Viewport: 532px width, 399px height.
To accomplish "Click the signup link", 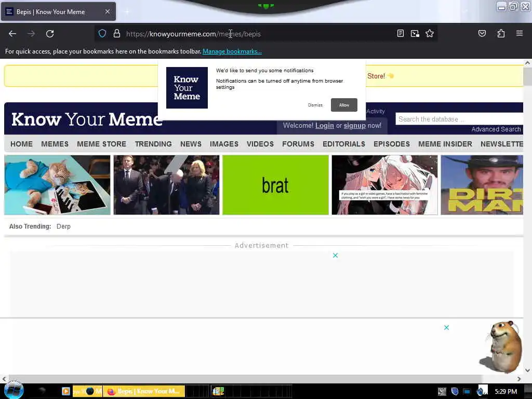I will [354, 126].
